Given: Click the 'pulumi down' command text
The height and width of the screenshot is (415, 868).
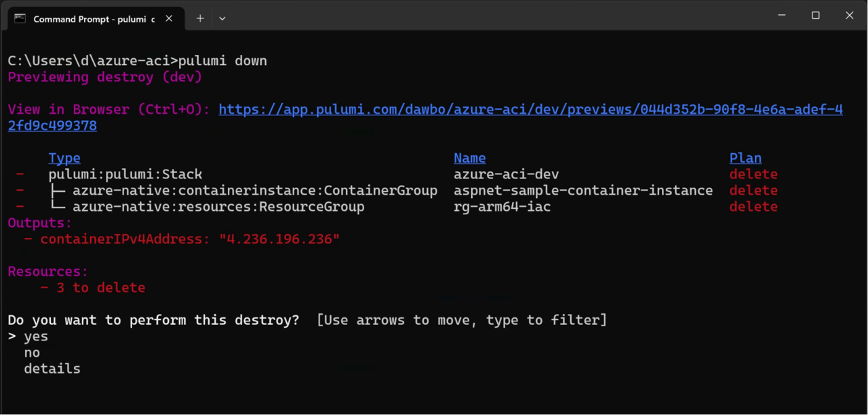Looking at the screenshot, I should click(222, 61).
